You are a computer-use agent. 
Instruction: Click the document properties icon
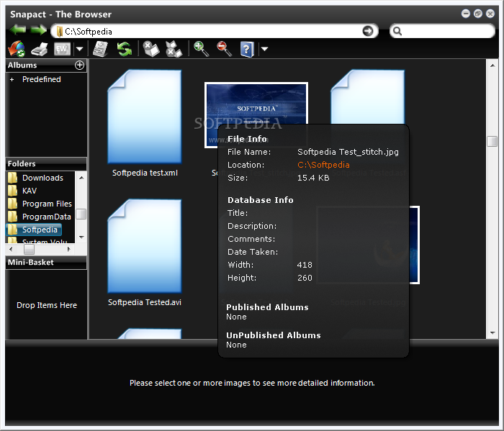100,49
